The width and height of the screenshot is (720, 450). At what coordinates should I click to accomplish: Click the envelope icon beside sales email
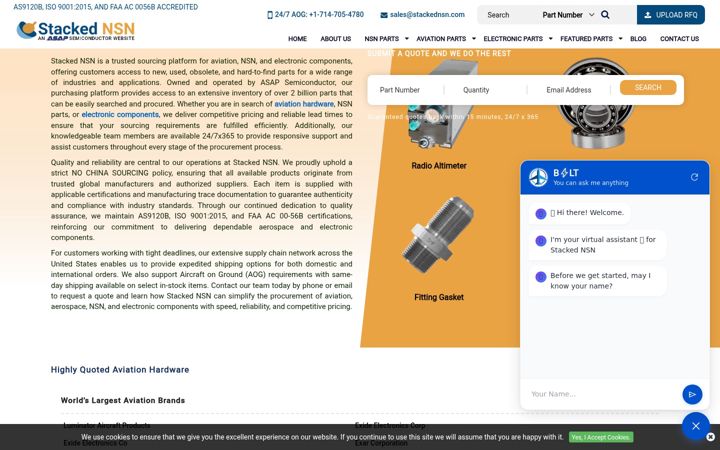tap(384, 15)
